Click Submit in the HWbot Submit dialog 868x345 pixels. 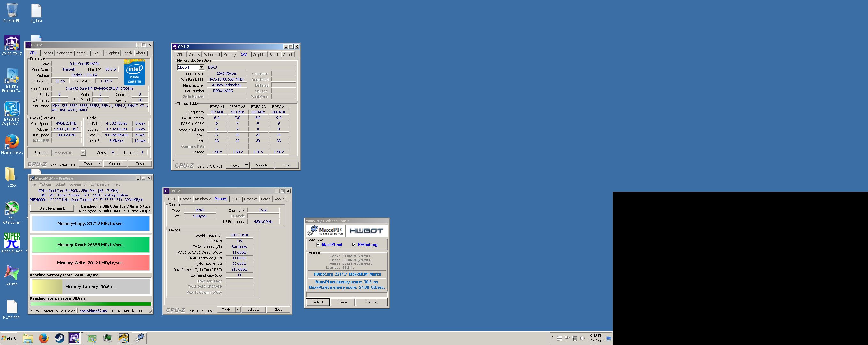coord(318,302)
